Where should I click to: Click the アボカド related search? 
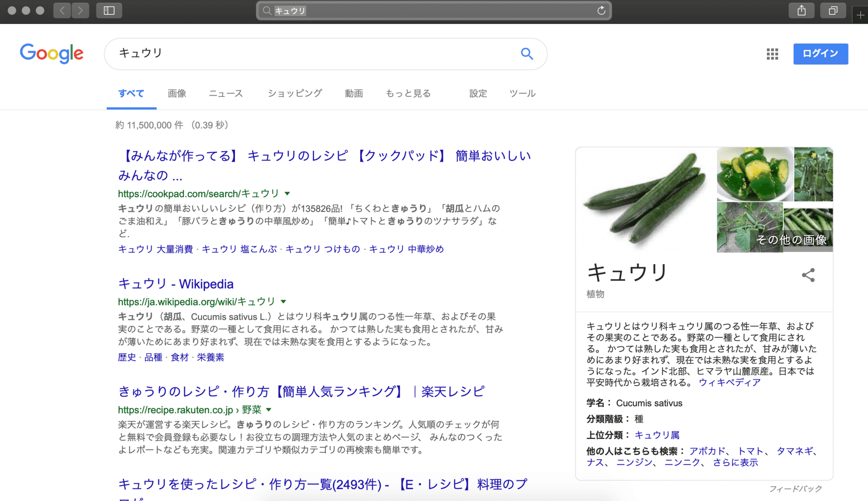707,451
